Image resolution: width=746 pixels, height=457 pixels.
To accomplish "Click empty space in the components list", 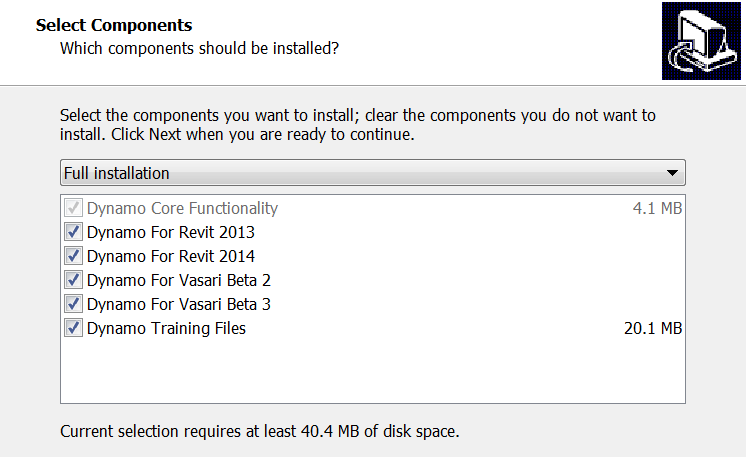I will (372, 372).
